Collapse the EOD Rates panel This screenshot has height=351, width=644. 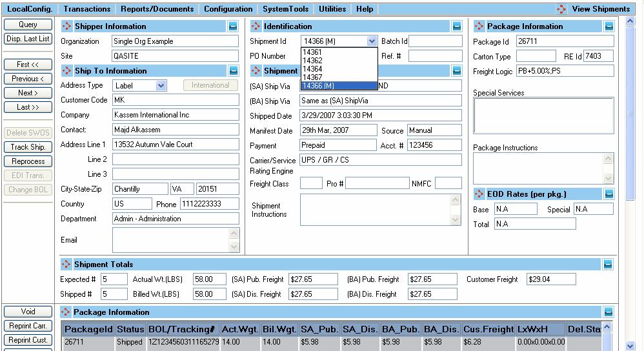[609, 194]
